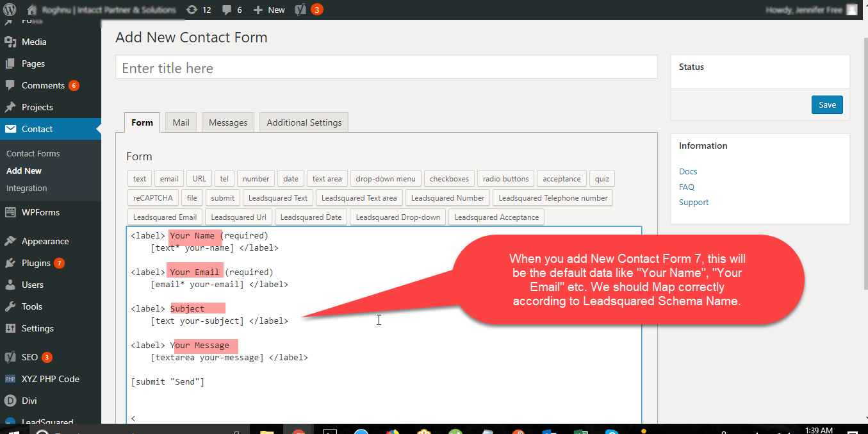Open Contact Forms submenu item
The image size is (868, 434).
click(x=33, y=154)
